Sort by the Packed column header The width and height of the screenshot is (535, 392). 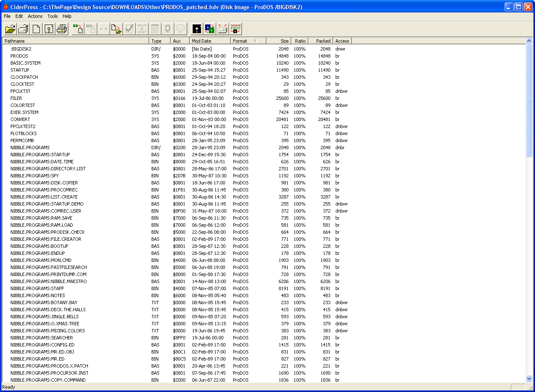point(320,41)
